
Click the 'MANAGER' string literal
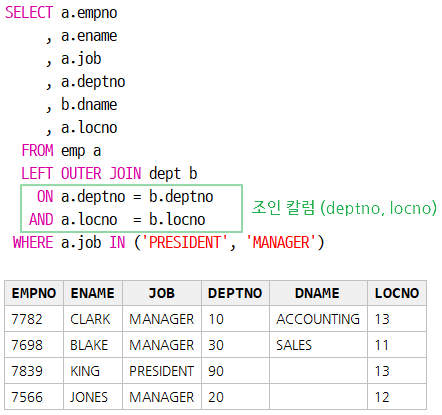point(281,242)
